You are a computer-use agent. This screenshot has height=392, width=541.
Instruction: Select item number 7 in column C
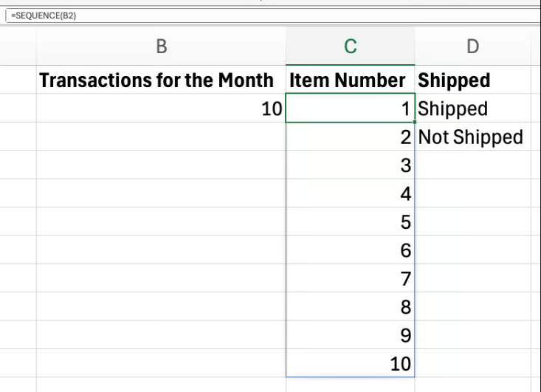(351, 279)
